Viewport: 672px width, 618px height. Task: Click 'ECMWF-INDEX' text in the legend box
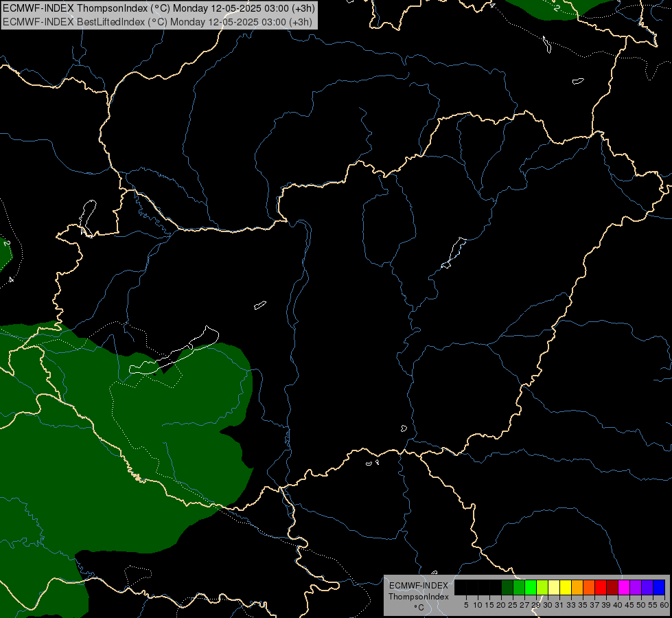(419, 586)
